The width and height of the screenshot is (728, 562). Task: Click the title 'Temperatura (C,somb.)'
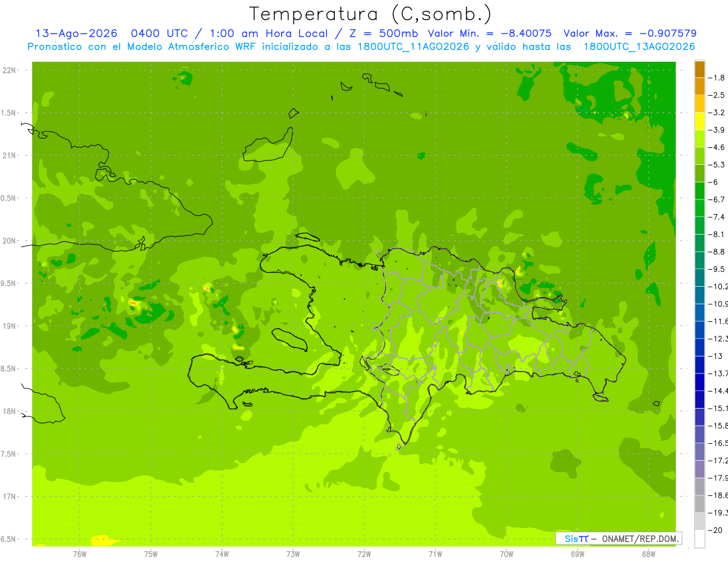click(370, 14)
